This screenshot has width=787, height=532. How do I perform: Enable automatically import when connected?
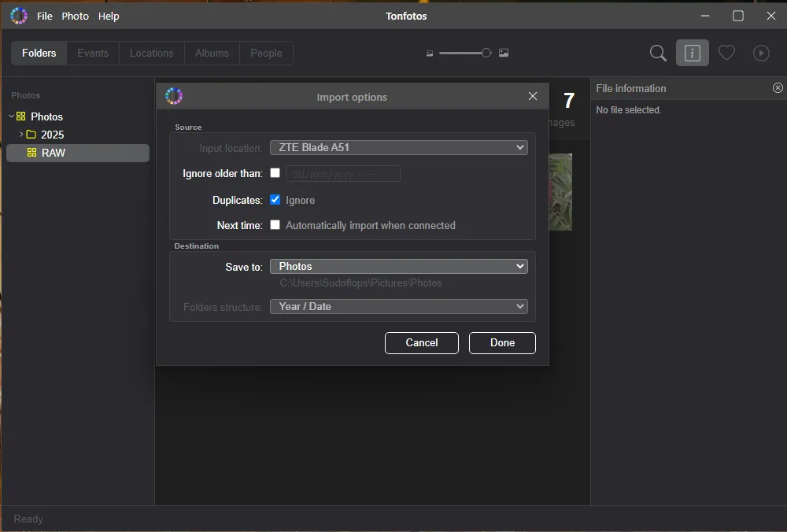pyautogui.click(x=275, y=225)
